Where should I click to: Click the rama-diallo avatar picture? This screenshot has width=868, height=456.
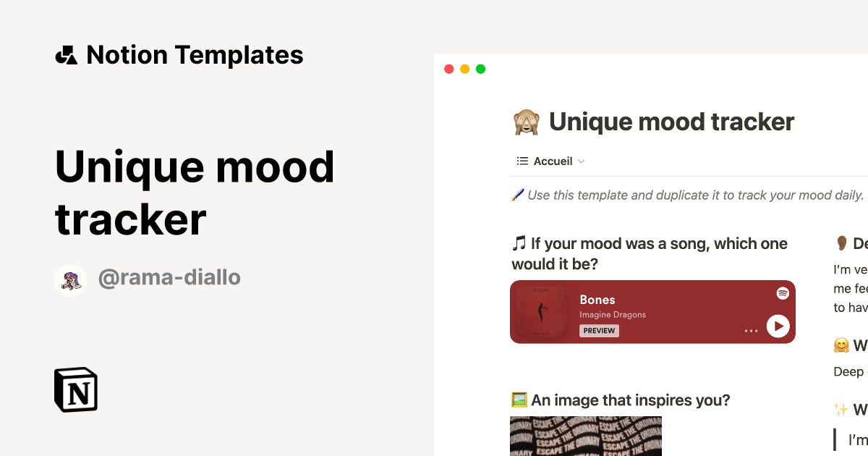pos(71,279)
